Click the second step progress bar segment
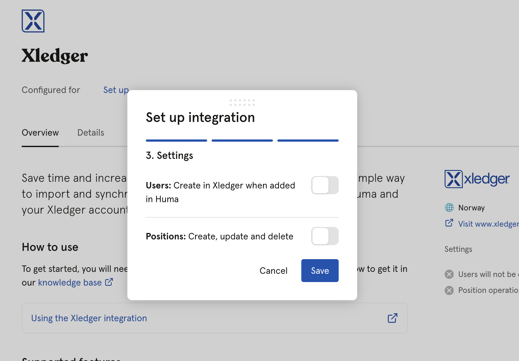 pyautogui.click(x=242, y=140)
